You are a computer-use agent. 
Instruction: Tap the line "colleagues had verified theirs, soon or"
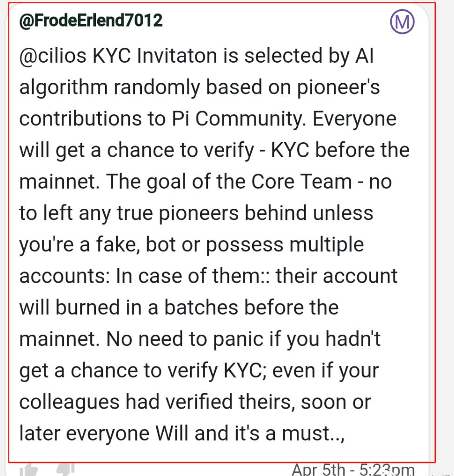click(x=195, y=402)
